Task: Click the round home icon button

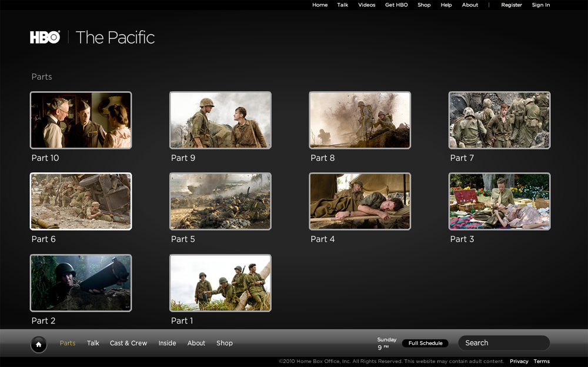Action: pos(39,344)
